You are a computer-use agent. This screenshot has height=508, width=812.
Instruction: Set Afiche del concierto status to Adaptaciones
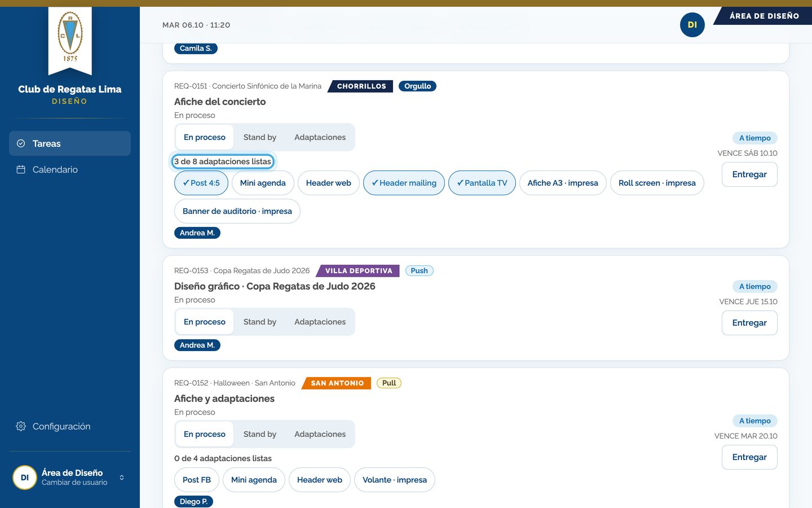click(320, 137)
